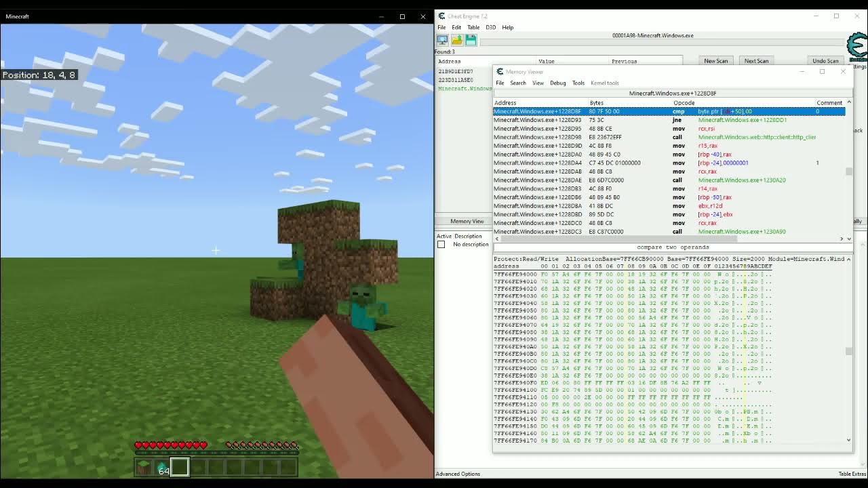Select the mov ebx,r12d instruction row
This screenshot has height=488, width=868.
coord(669,206)
